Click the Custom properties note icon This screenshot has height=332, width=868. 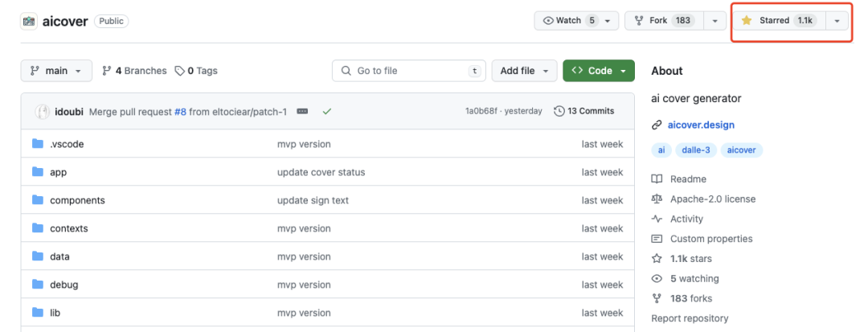pyautogui.click(x=657, y=239)
